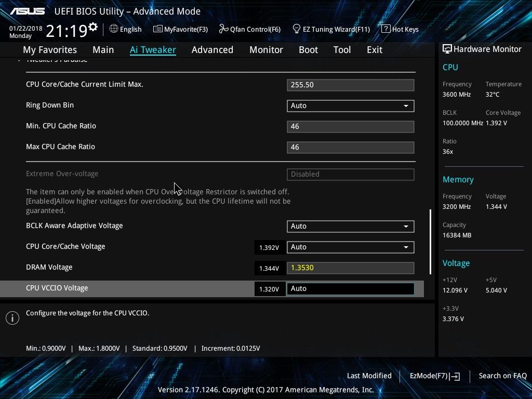The width and height of the screenshot is (532, 399).
Task: Click CPU heading in Hardware Monitor
Action: point(450,68)
